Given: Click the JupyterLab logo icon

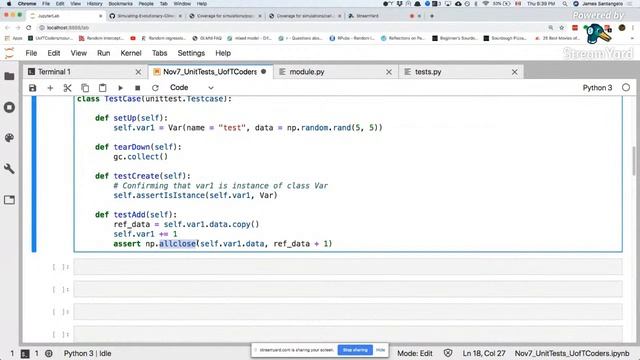Looking at the screenshot, I should tap(9, 53).
